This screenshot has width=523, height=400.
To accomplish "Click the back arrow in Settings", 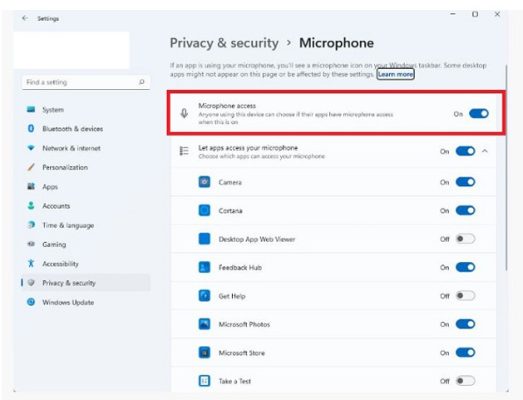I will [x=25, y=18].
